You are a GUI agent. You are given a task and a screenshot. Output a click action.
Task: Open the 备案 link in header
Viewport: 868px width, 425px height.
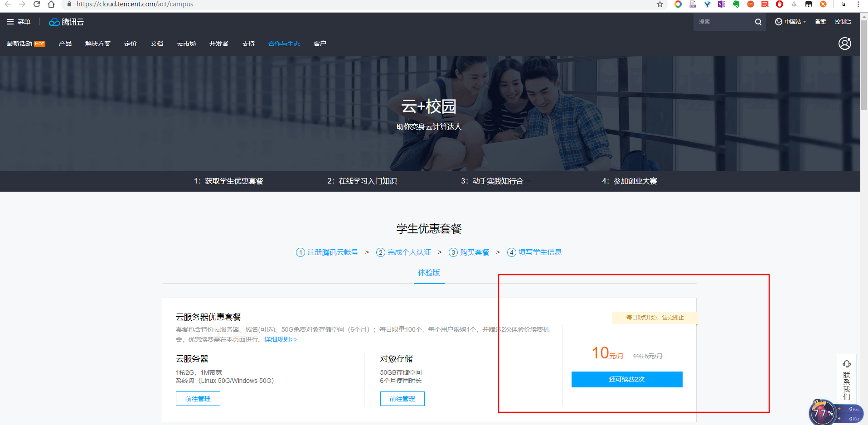(x=820, y=22)
